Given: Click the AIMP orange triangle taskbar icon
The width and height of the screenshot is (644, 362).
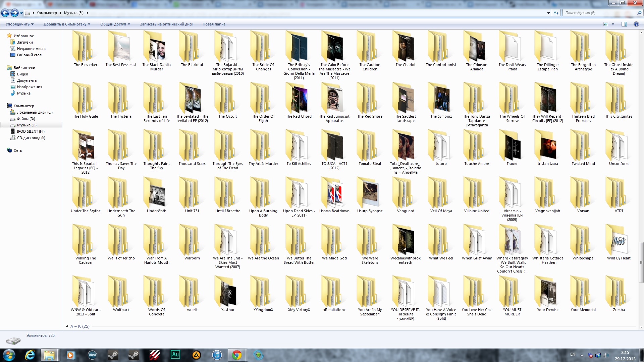Looking at the screenshot, I should click(x=196, y=355).
